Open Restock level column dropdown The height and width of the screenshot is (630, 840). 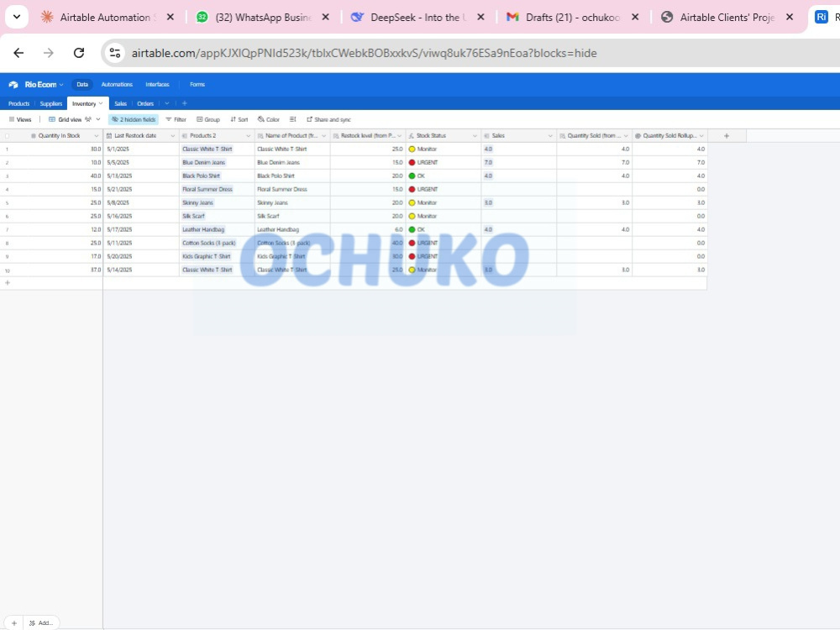(x=399, y=136)
